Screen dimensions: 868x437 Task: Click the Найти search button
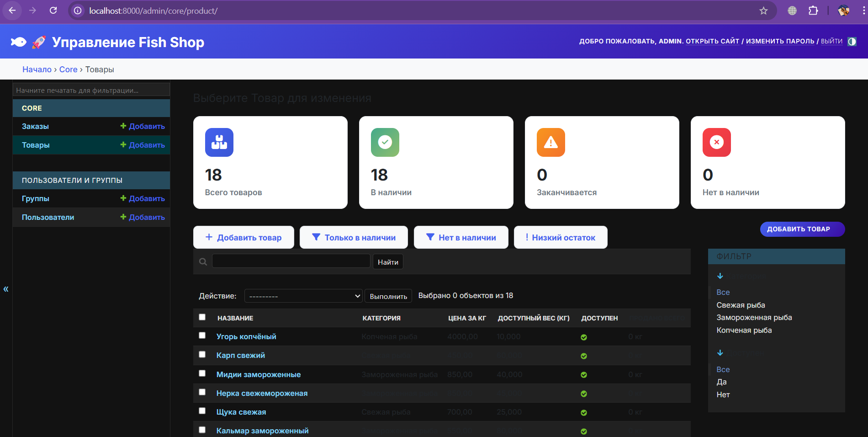coord(388,262)
